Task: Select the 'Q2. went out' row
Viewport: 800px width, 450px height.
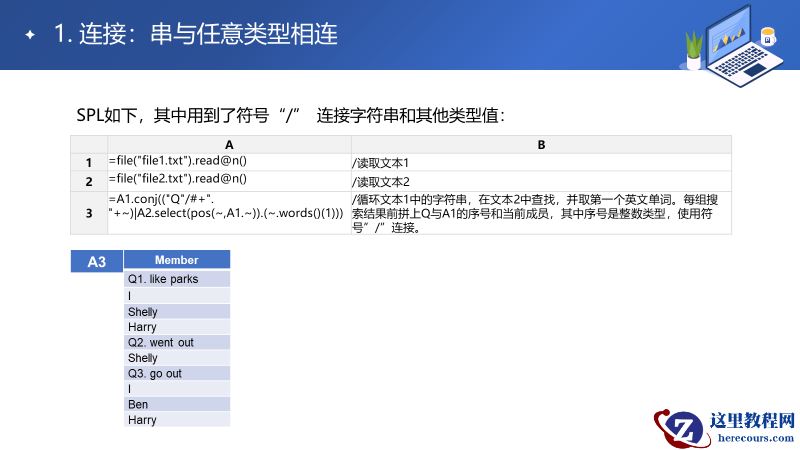Action: 177,342
